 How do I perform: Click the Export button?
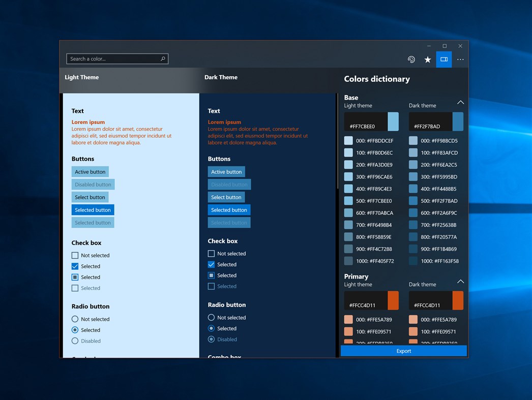click(x=403, y=351)
